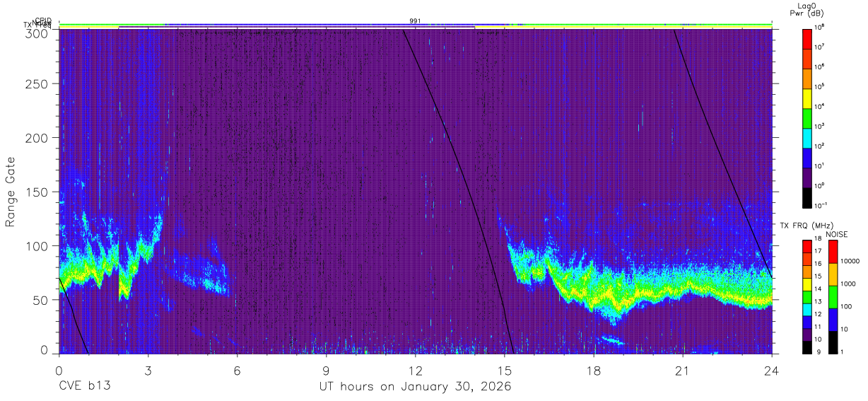Click the red 17–18 MHz segment of TX FRQ colorbar
Viewport: 868px width, 401px height.
[x=807, y=245]
